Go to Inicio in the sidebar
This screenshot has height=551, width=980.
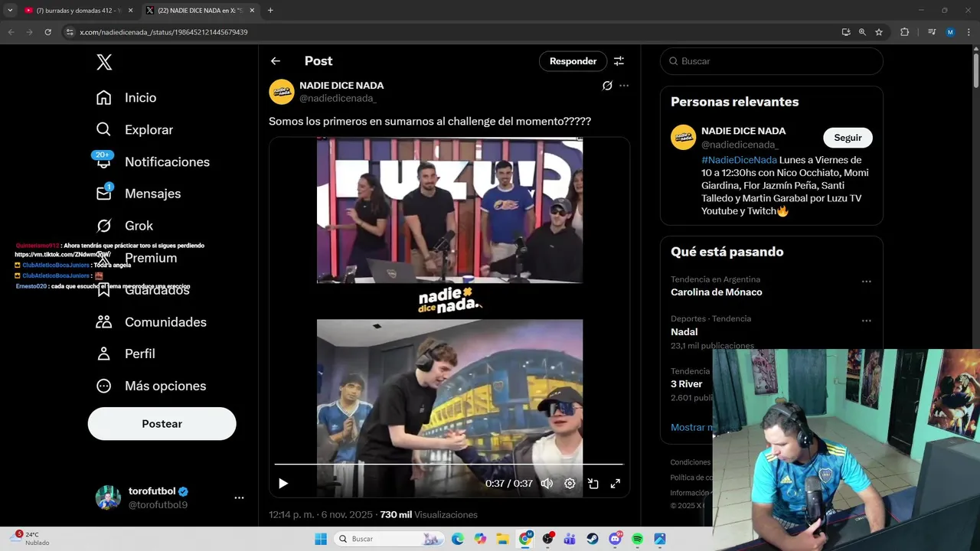click(x=126, y=98)
